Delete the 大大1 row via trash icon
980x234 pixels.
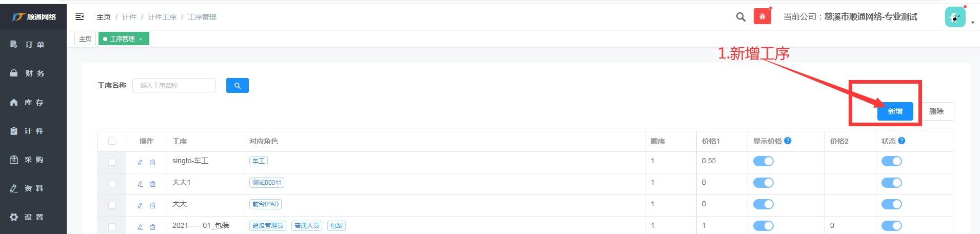pos(152,184)
